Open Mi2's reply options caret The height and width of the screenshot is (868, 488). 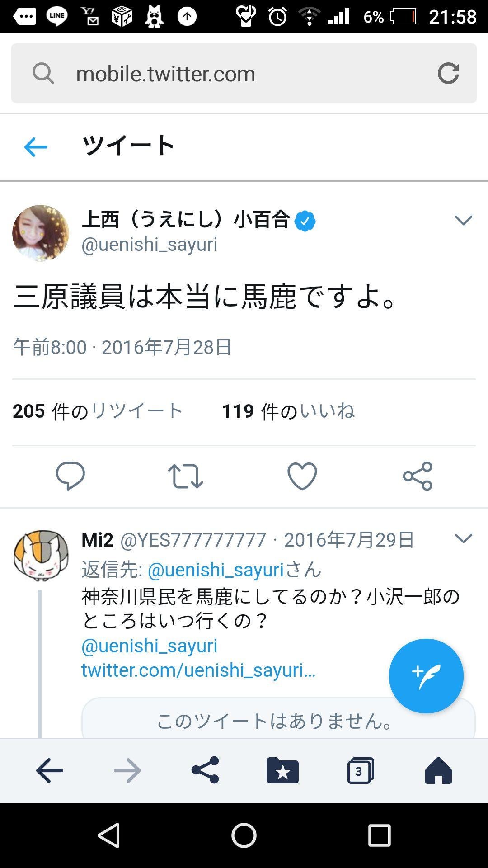tap(462, 538)
